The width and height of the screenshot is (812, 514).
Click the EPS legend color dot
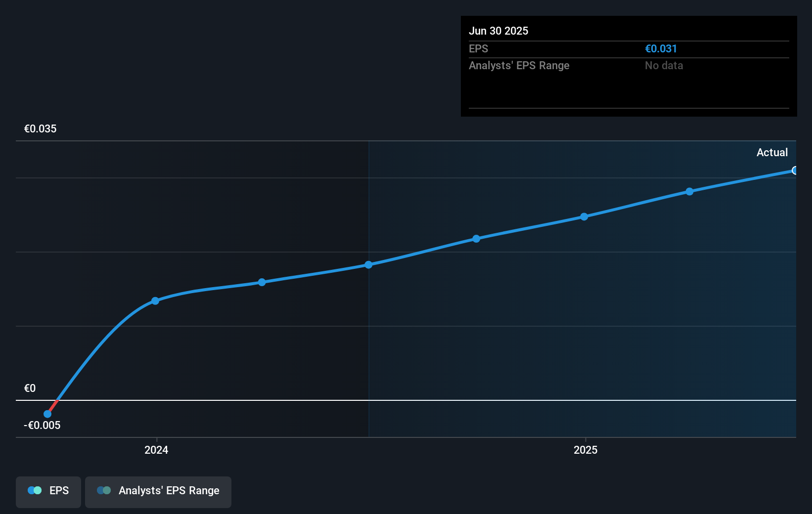click(x=35, y=490)
